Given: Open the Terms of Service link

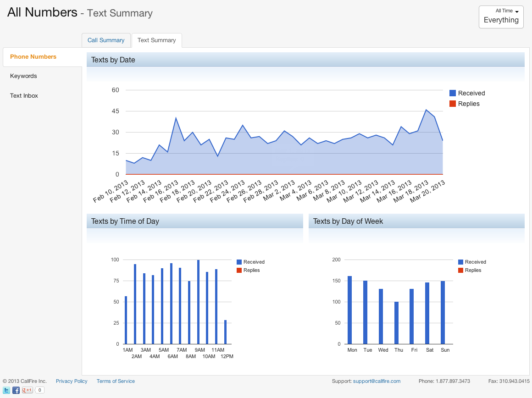Looking at the screenshot, I should [x=116, y=381].
